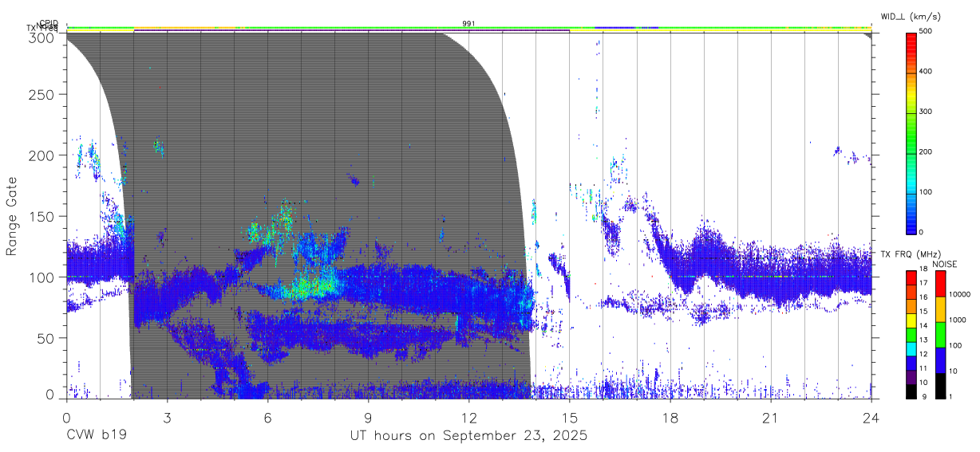Click the '12' tick on time axis
Screen dimensions: 980x452
click(468, 418)
